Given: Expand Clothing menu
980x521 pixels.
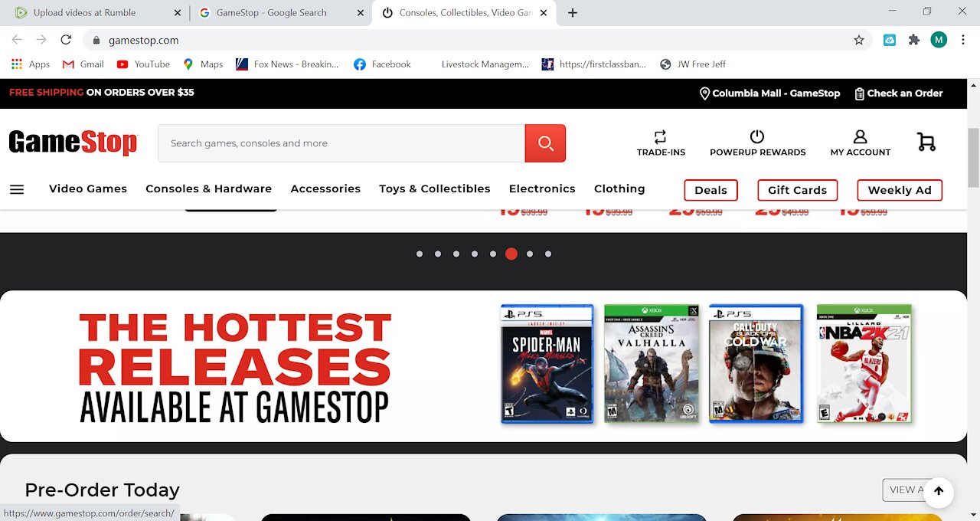Looking at the screenshot, I should coord(619,188).
